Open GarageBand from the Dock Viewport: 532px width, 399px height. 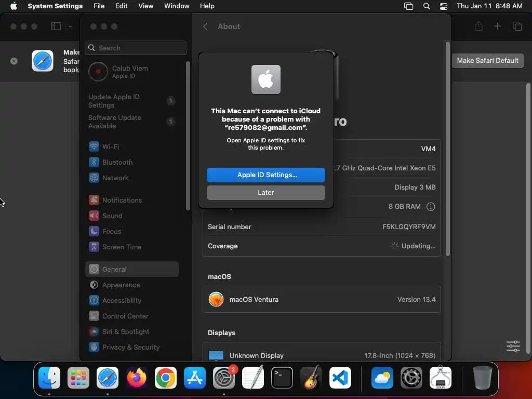pos(311,378)
